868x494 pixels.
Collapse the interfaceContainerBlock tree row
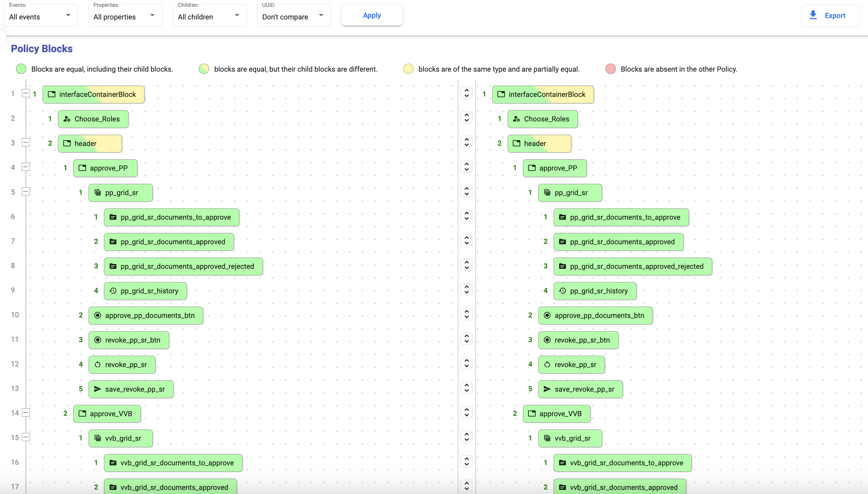(26, 93)
